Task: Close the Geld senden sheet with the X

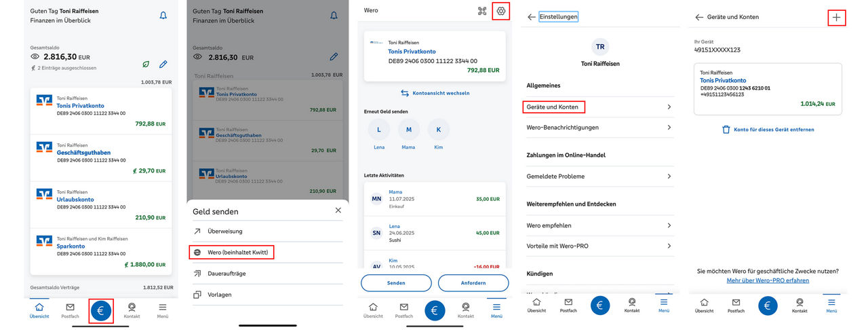Action: (338, 210)
